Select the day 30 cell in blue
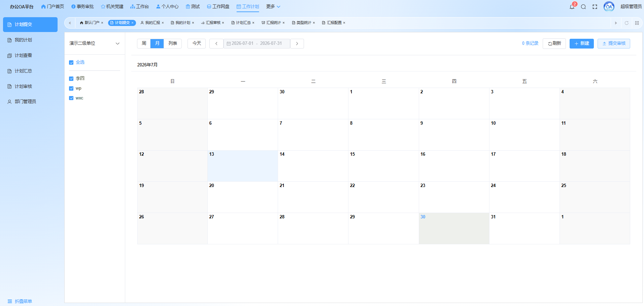Image resolution: width=644 pixels, height=306 pixels. tap(454, 228)
